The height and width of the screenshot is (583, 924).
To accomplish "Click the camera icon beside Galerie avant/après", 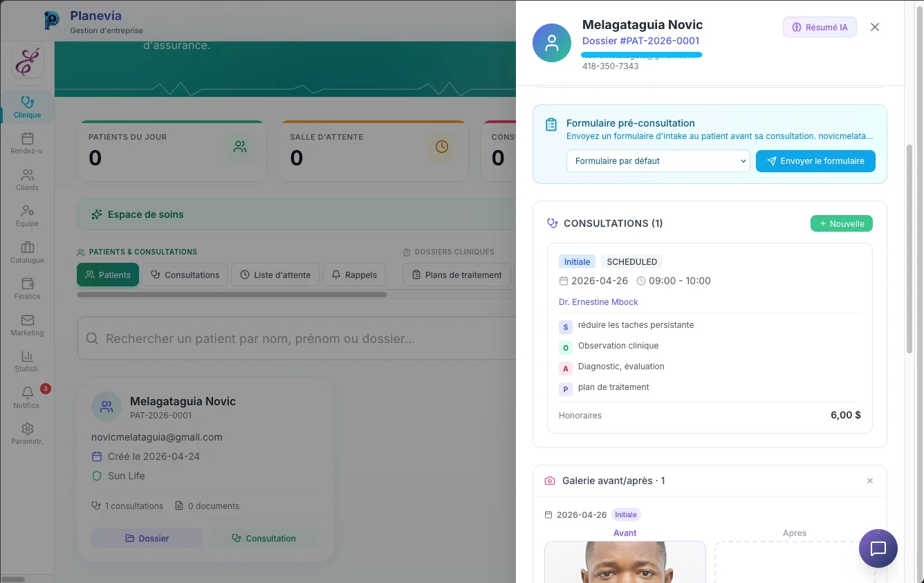I will 550,481.
